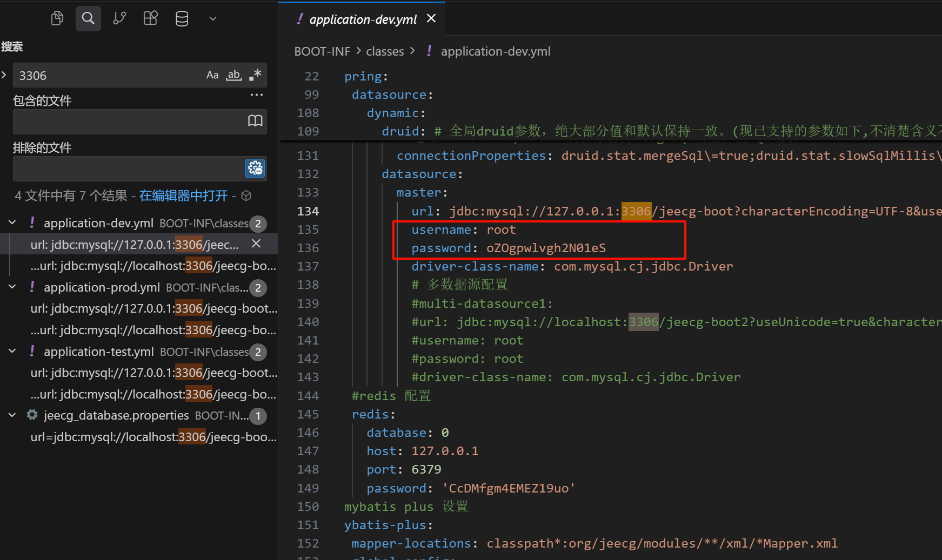
Task: Click the open book icon in files to include
Action: (255, 121)
